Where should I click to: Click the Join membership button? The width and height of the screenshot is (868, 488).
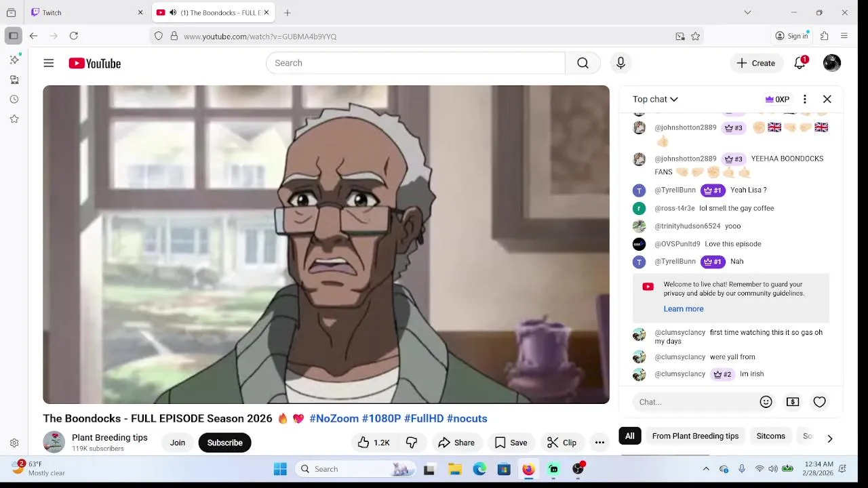click(x=178, y=443)
